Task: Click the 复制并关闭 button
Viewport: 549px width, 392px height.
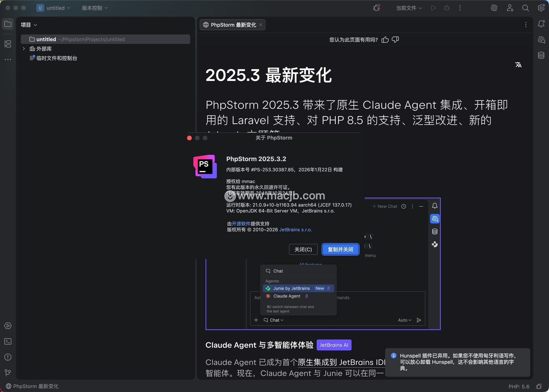Action: tap(340, 249)
